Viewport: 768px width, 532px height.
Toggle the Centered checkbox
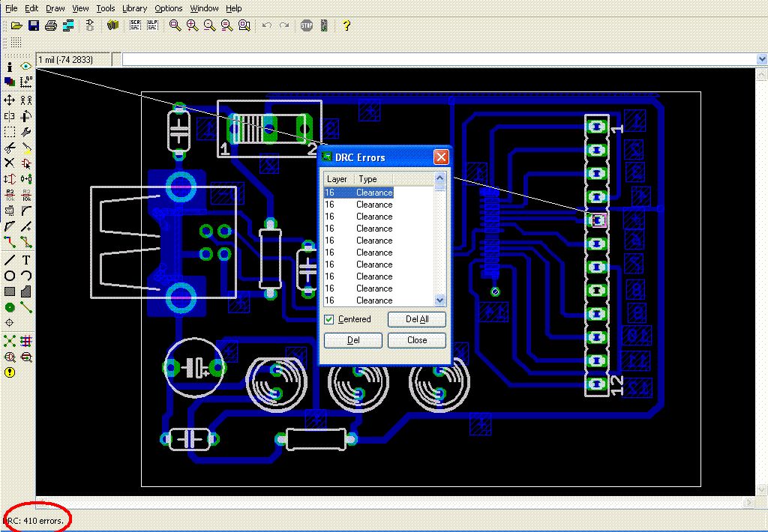click(329, 319)
